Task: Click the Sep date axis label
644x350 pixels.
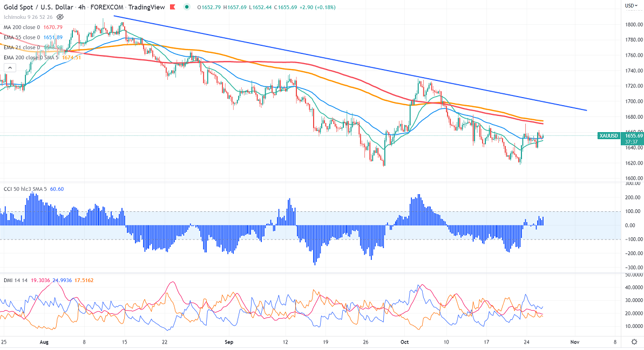Action: [229, 342]
